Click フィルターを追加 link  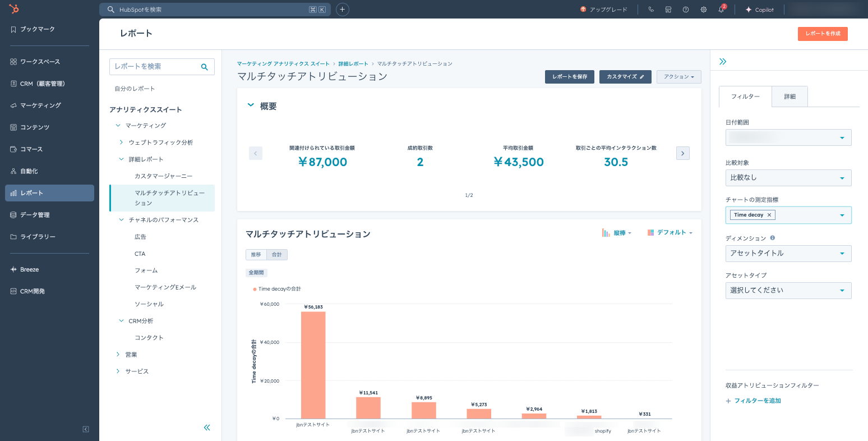753,401
